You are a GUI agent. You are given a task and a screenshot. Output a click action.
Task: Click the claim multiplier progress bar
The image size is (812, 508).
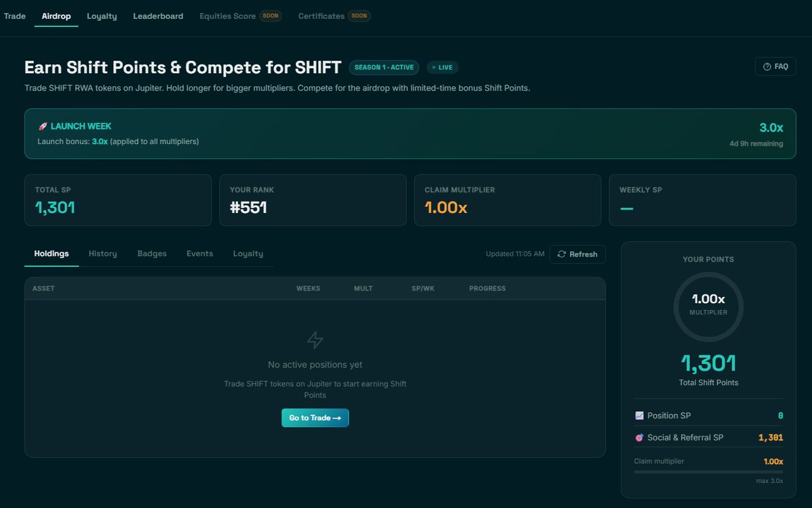tap(708, 472)
